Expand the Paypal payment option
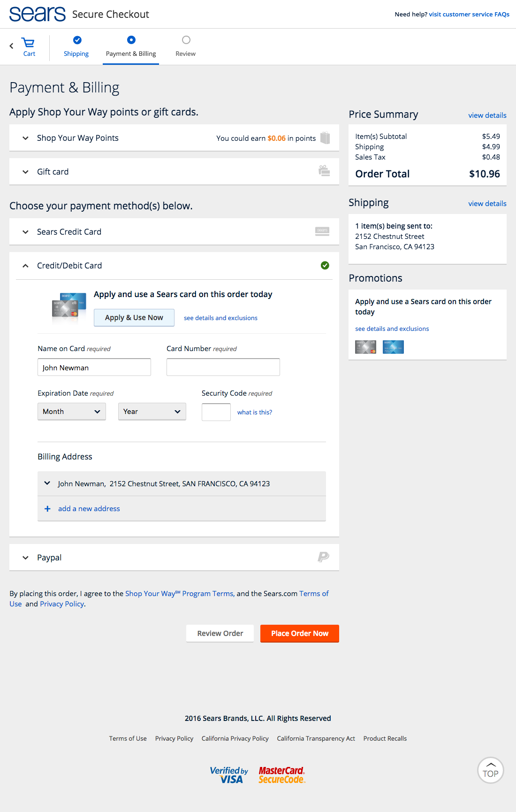516x812 pixels. pos(49,558)
